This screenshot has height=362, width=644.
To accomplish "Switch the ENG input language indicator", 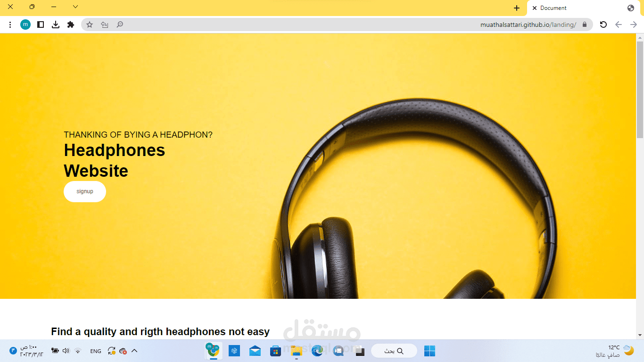I will point(96,351).
